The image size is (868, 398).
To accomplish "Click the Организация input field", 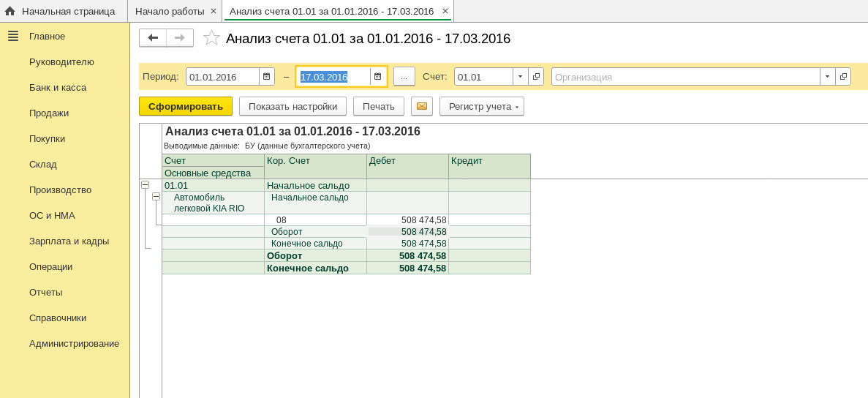I will click(x=686, y=77).
